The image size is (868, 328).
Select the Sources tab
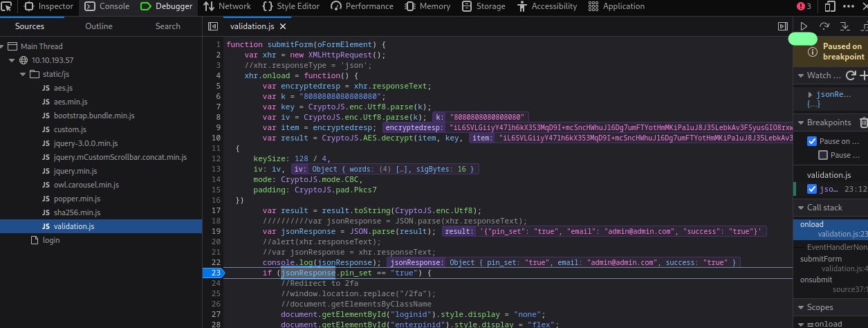30,26
